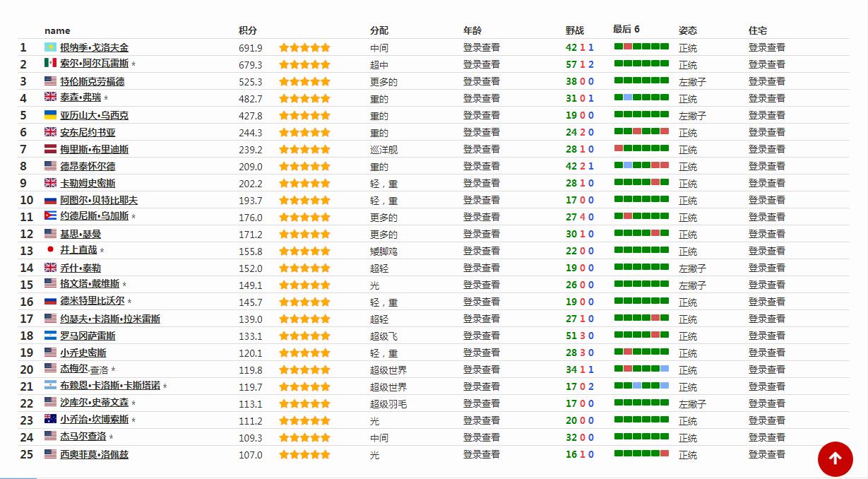Click star rating in row 25 西奥菲莫·洛佩兹

[304, 454]
